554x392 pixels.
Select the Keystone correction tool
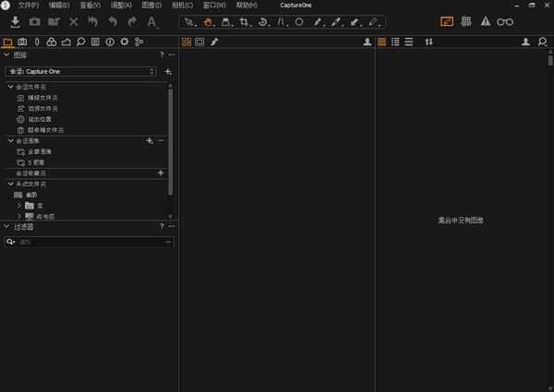click(x=282, y=22)
